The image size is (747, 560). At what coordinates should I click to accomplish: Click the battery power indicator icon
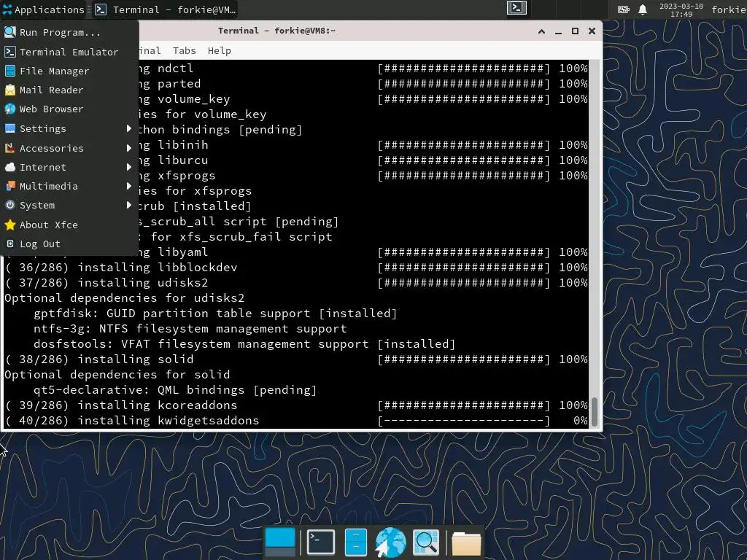click(x=623, y=9)
